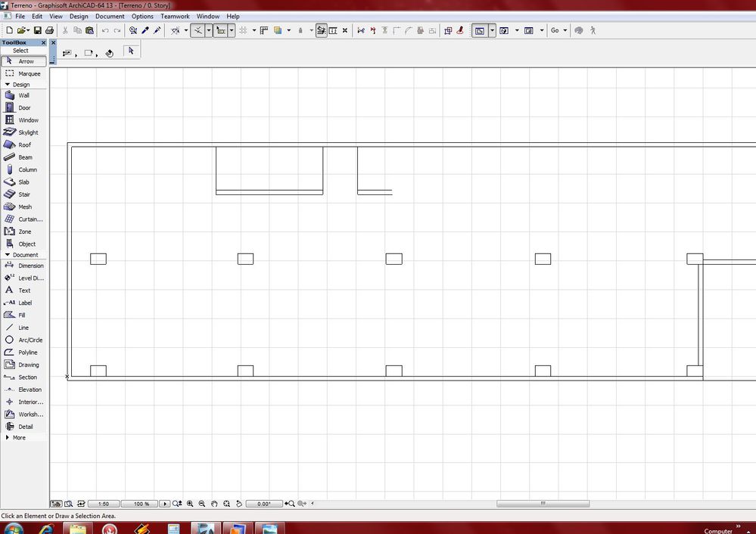Select the Label tool

(23, 303)
